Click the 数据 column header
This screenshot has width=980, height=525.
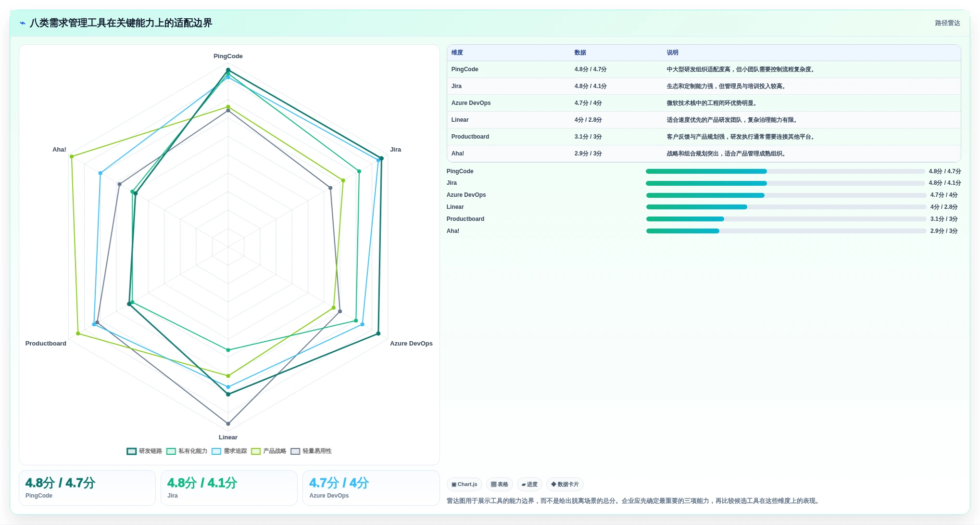coord(580,52)
